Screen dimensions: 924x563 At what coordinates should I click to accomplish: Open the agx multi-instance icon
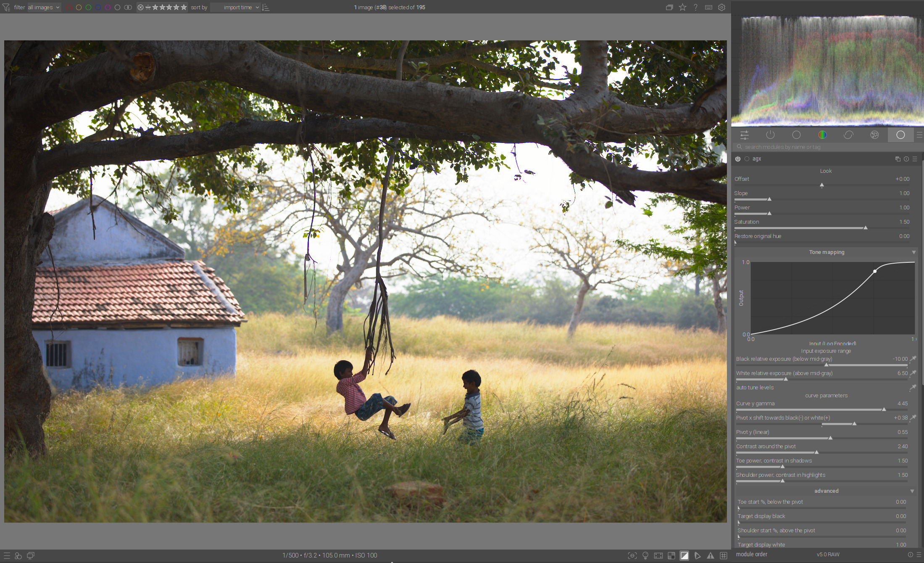(x=898, y=159)
